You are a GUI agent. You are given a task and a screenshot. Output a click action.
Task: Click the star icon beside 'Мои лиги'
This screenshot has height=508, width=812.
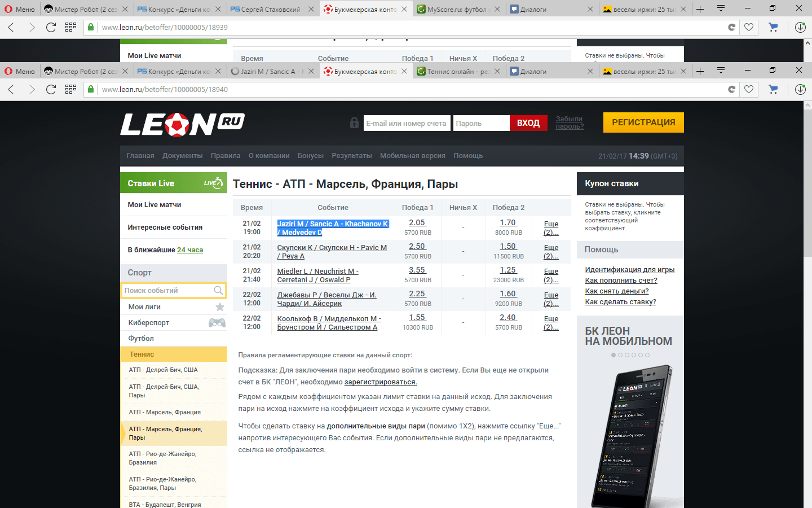pos(220,306)
